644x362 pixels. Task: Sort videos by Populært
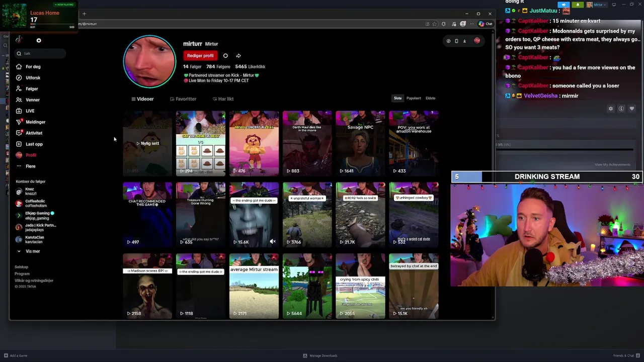click(414, 98)
